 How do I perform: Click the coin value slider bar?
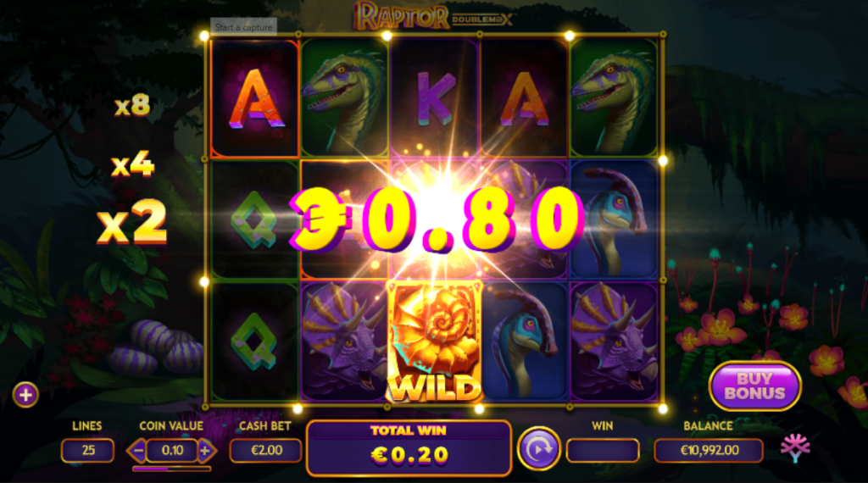point(171,469)
